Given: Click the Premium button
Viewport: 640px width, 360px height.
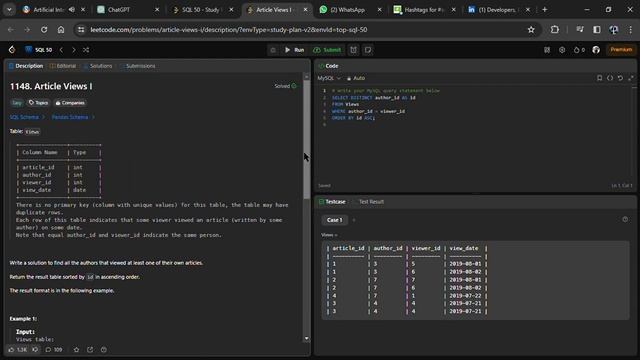Looking at the screenshot, I should pos(621,50).
